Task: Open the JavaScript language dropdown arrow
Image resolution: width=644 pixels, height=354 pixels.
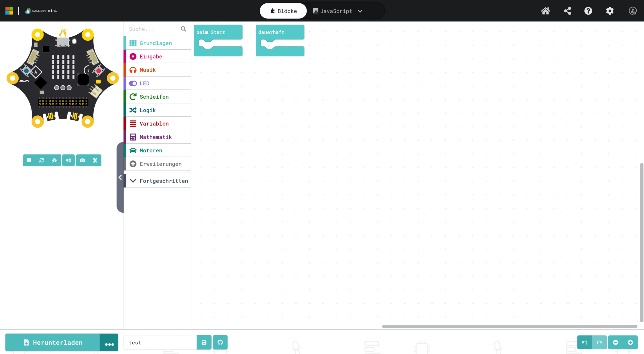Action: coord(360,11)
